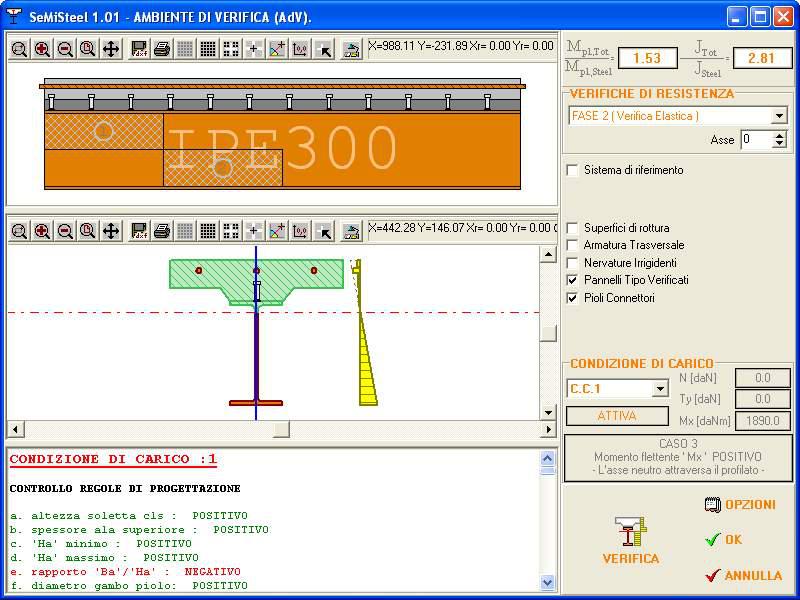Select the pan tool in lower toolbar
Viewport: 800px width, 600px height.
click(x=111, y=231)
